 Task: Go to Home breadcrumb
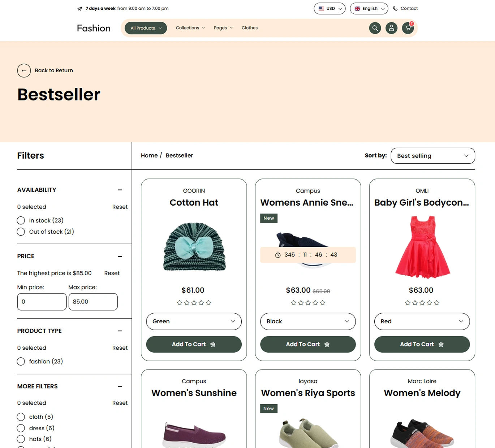149,155
